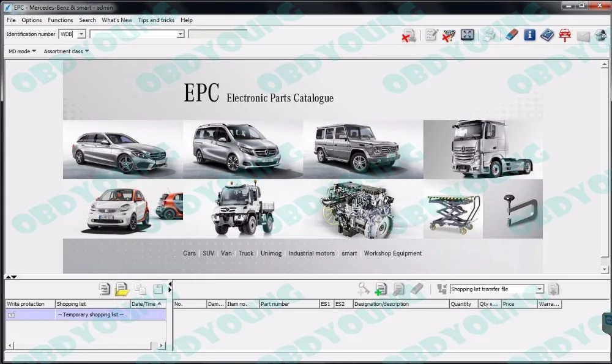The width and height of the screenshot is (612, 364).
Task: Click the G-Class SUV thumbnail
Action: pos(363,149)
